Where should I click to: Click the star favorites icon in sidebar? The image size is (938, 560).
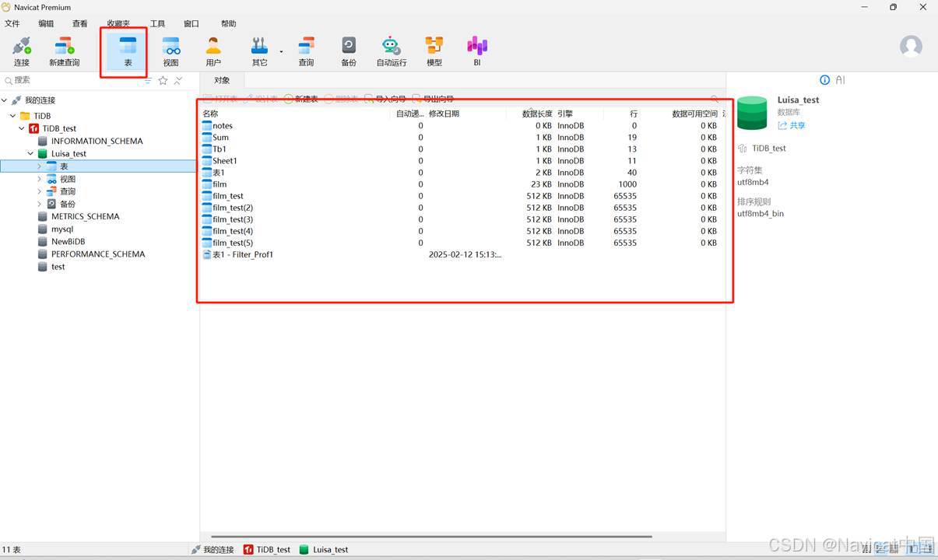tap(163, 80)
